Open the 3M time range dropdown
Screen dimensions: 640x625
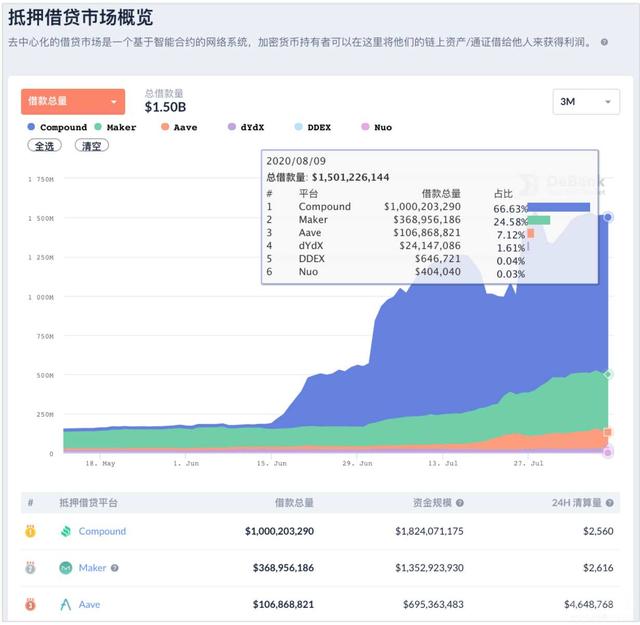click(586, 102)
